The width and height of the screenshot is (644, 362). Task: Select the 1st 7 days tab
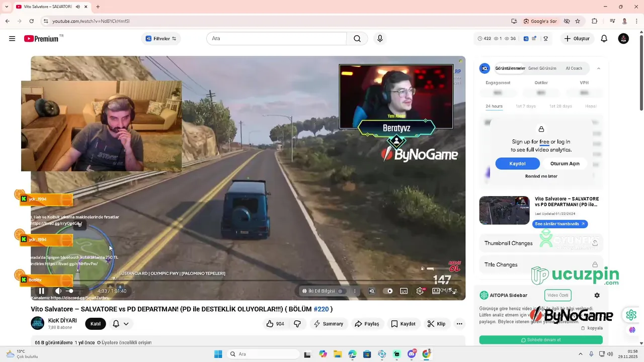tap(526, 106)
